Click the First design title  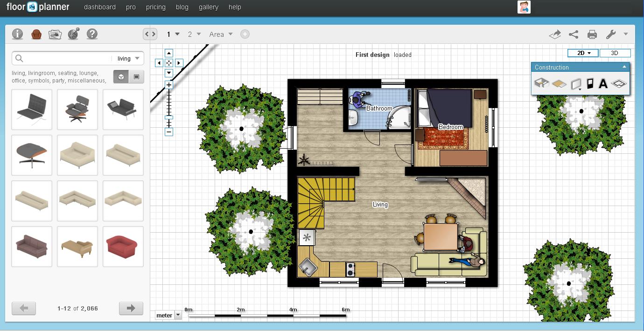[x=372, y=55]
